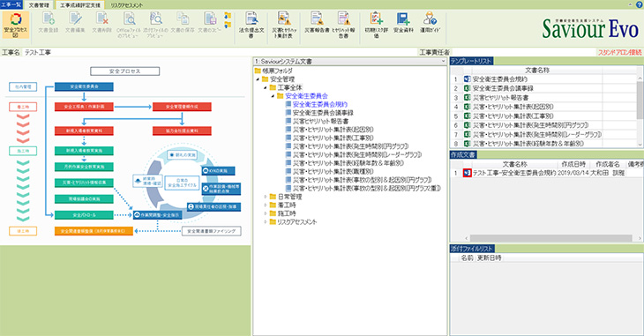Collapse the ribbon with the top-right chevron

(x=631, y=4)
